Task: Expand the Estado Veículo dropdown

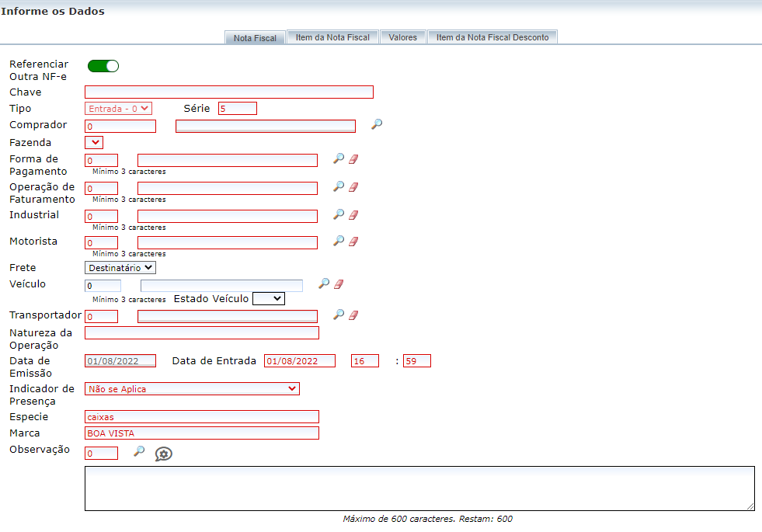Action: (x=268, y=298)
